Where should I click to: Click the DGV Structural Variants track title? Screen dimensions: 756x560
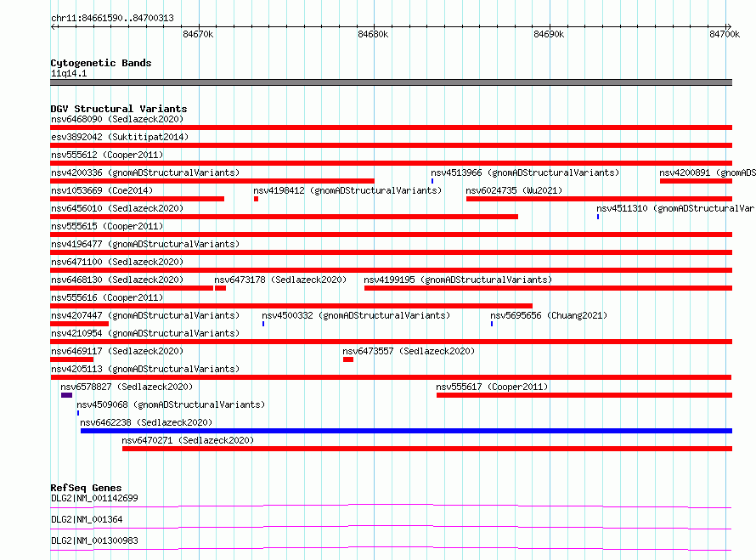(119, 109)
